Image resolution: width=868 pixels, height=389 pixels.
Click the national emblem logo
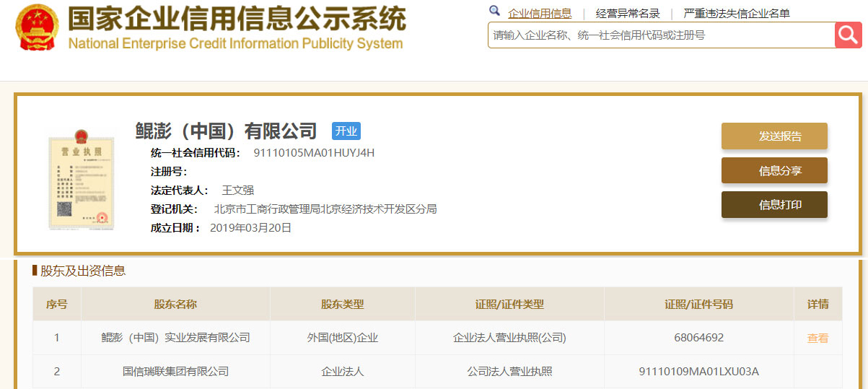pyautogui.click(x=38, y=27)
